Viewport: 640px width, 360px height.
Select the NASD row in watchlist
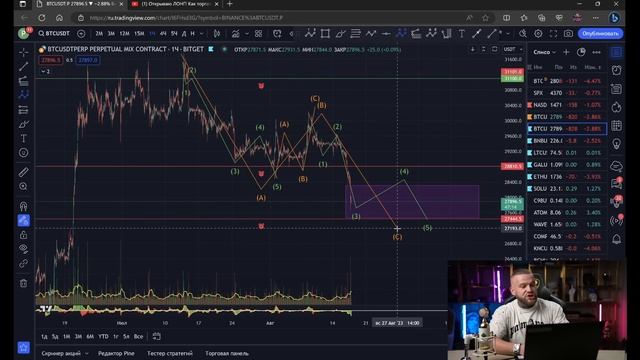(x=567, y=105)
